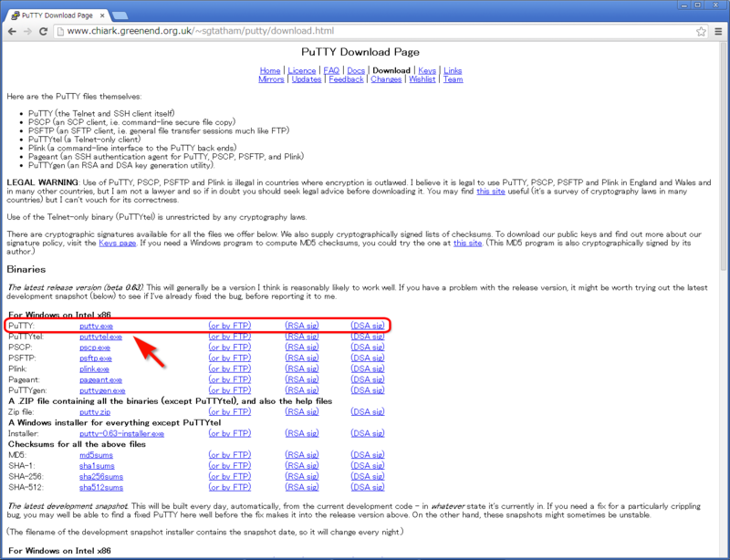Download puttytel.exe
The image size is (730, 560).
100,337
